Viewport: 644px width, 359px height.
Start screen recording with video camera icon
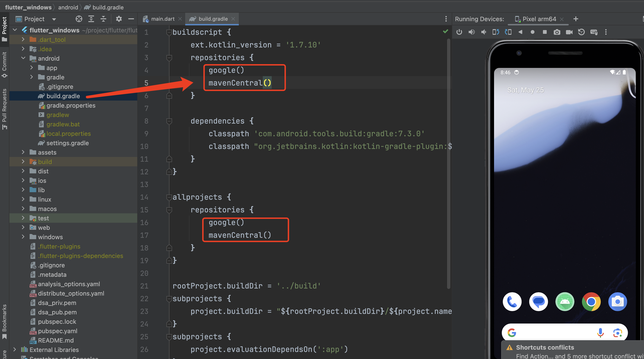tap(569, 32)
